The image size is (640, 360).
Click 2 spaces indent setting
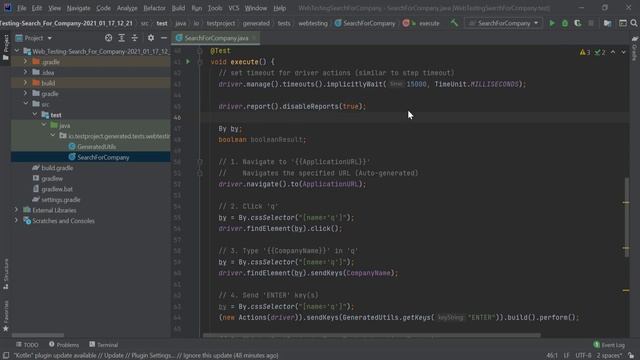coord(609,356)
